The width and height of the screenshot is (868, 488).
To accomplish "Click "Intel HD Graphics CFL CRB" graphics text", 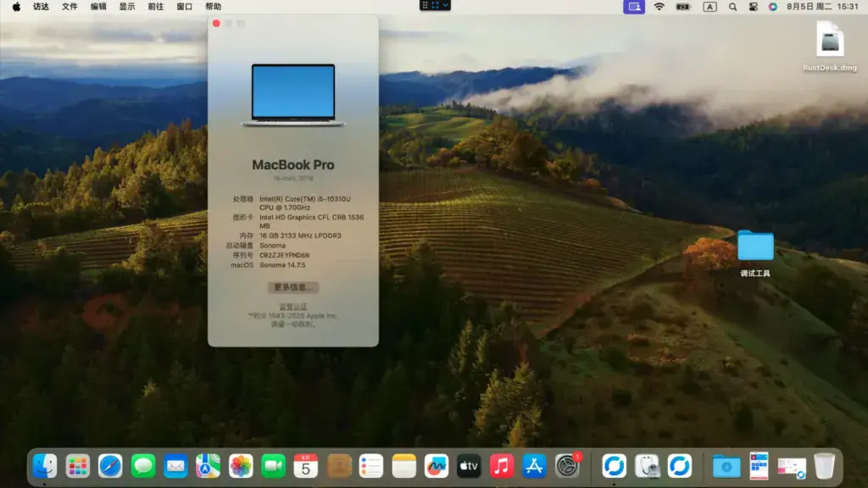I will pos(303,218).
